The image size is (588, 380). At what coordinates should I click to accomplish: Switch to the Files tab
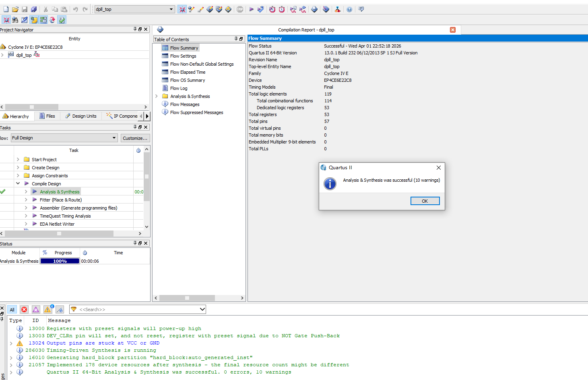47,116
